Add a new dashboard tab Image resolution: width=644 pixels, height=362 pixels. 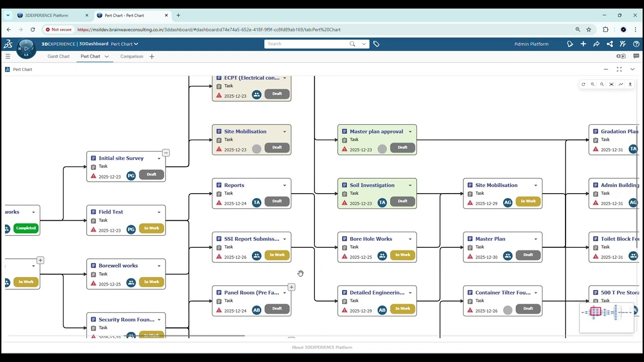[x=151, y=56]
